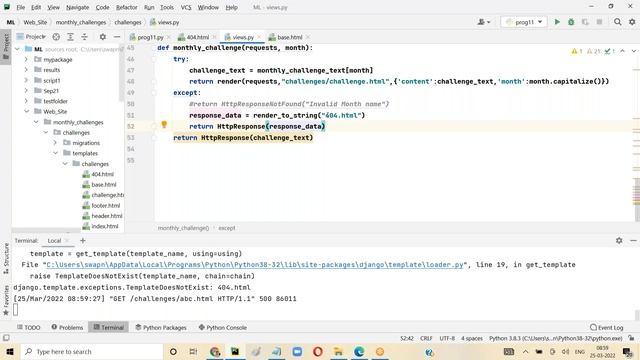Click Windows search box
Screen dimensions: 640x360
pos(91,351)
